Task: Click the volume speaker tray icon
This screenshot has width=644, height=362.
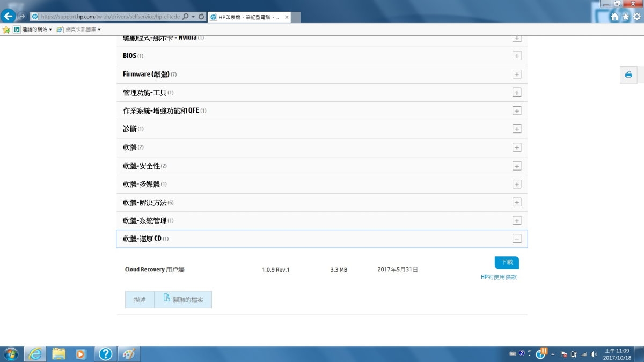Action: 594,354
